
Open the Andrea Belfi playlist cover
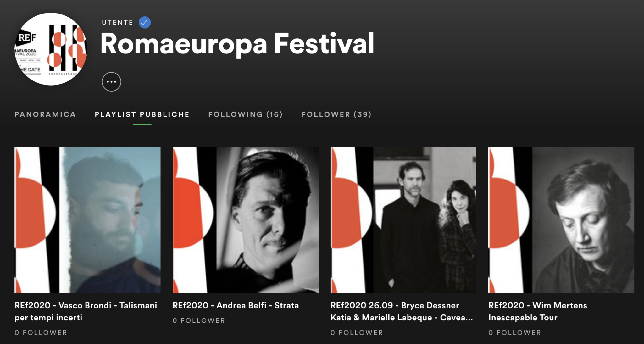246,220
